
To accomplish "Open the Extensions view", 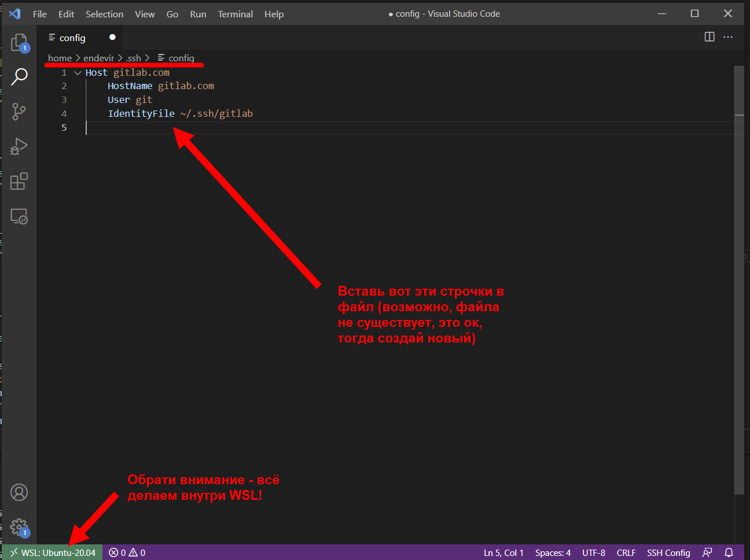I will tap(19, 181).
